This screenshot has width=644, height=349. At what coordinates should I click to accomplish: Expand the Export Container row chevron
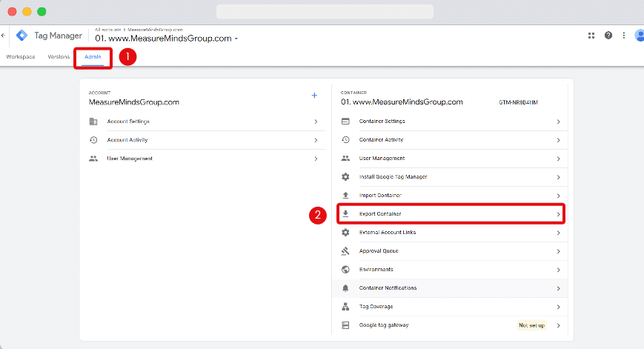(x=559, y=214)
